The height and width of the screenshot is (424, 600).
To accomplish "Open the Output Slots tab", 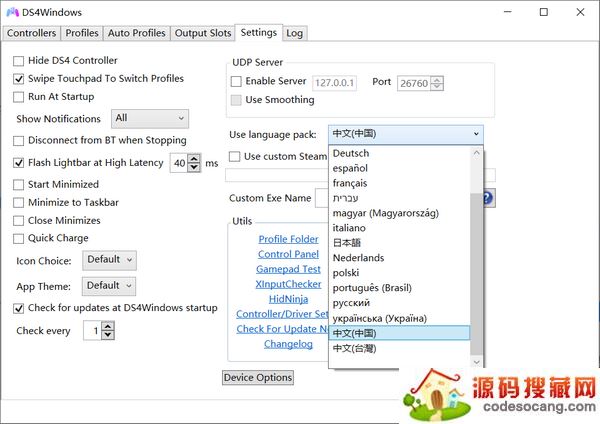I will coord(202,33).
